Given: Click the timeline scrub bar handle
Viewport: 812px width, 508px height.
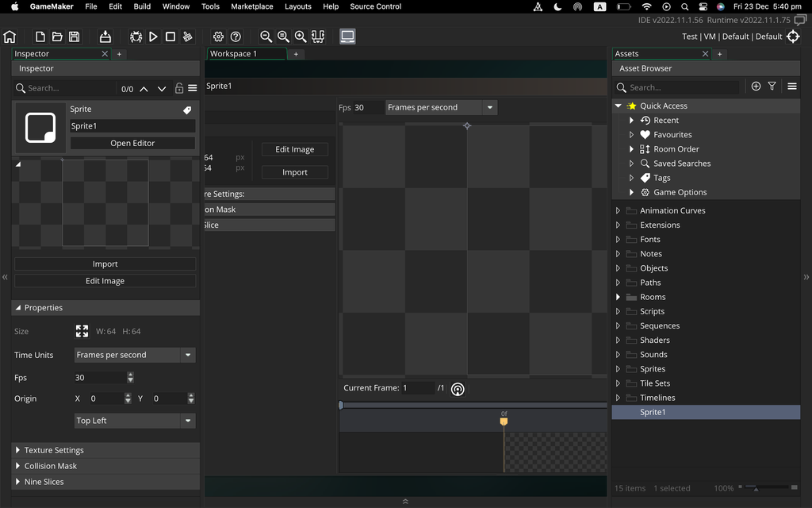Looking at the screenshot, I should coord(341,406).
